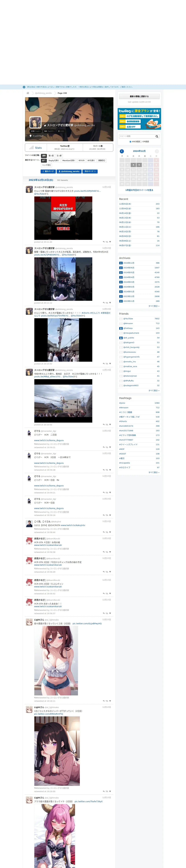Screen dimensions: 186x868
Task: Toggle the 古→新 sort order
Action: click(59, 156)
